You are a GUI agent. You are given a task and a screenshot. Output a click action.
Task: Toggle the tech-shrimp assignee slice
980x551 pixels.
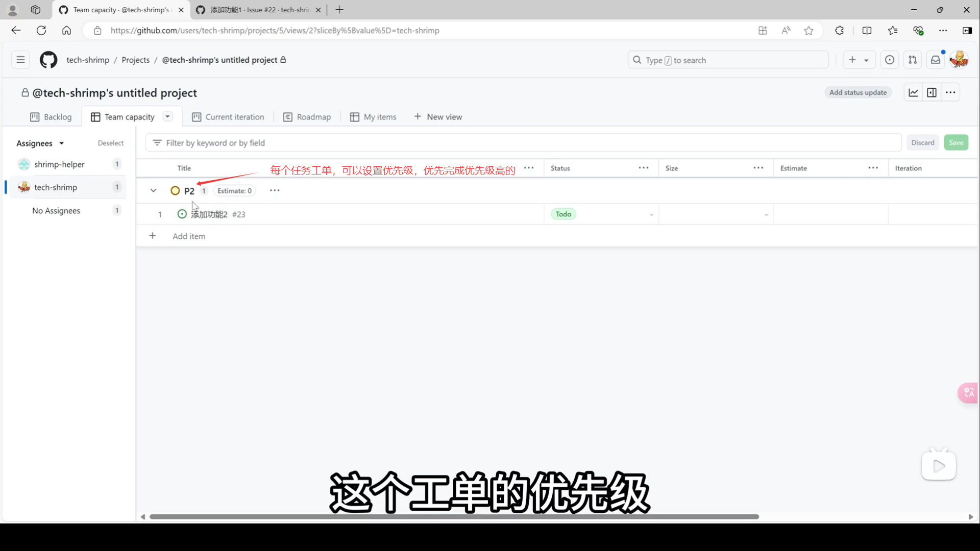(56, 187)
